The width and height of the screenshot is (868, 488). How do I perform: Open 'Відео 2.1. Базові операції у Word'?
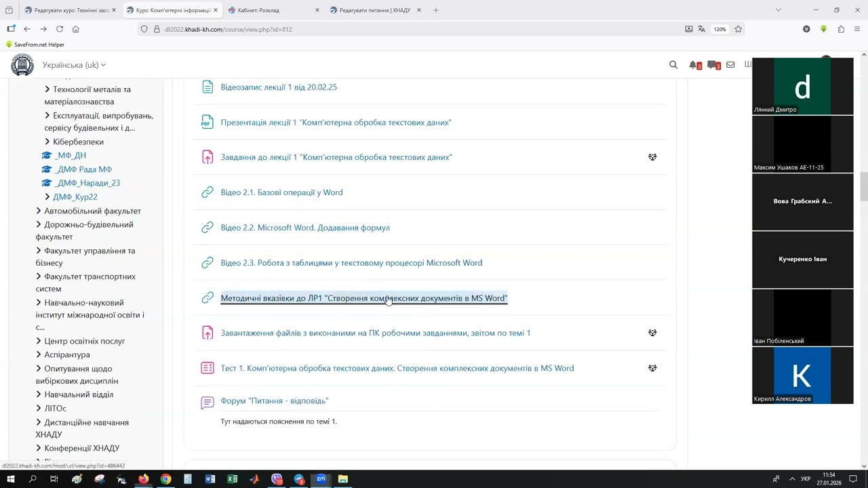point(281,192)
